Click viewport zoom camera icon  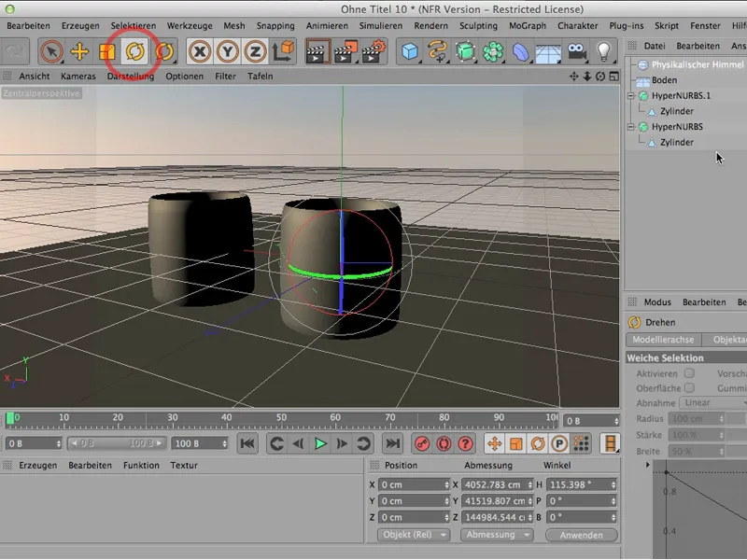[587, 77]
